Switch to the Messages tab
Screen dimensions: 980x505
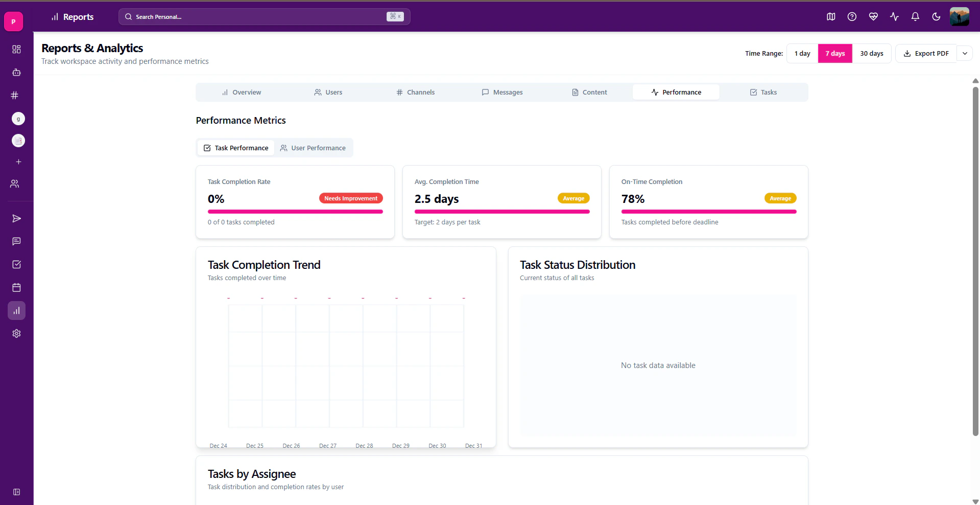(x=502, y=92)
